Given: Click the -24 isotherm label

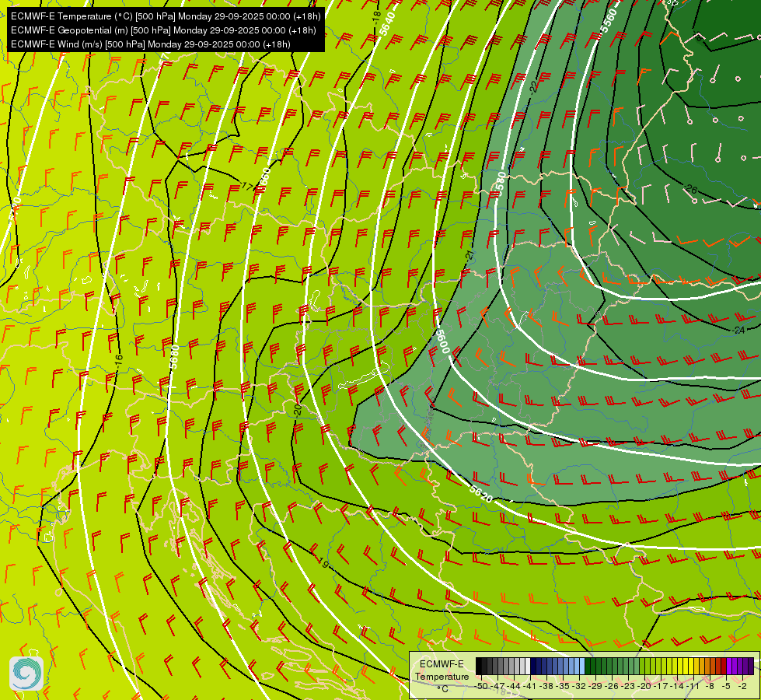Looking at the screenshot, I should (738, 331).
